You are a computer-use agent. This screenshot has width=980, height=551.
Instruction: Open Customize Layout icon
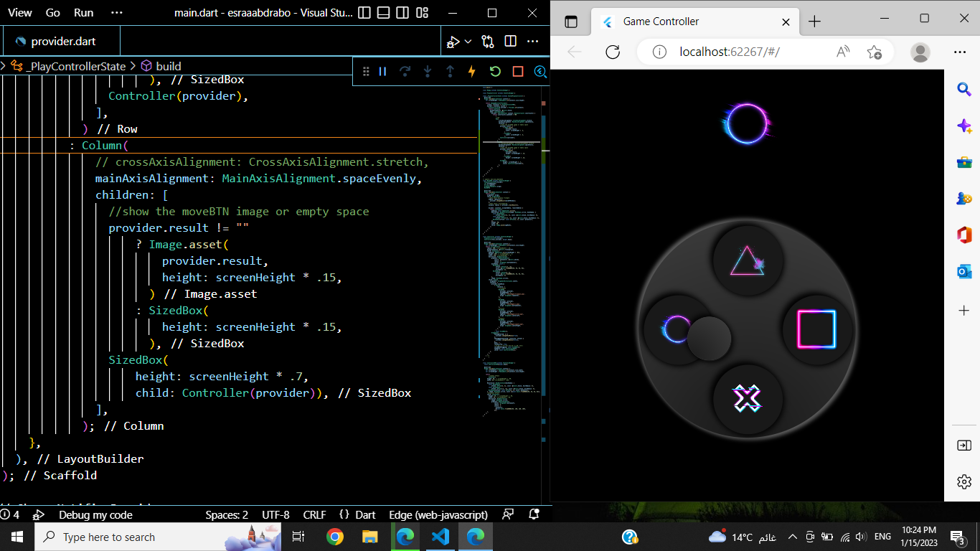coord(423,13)
